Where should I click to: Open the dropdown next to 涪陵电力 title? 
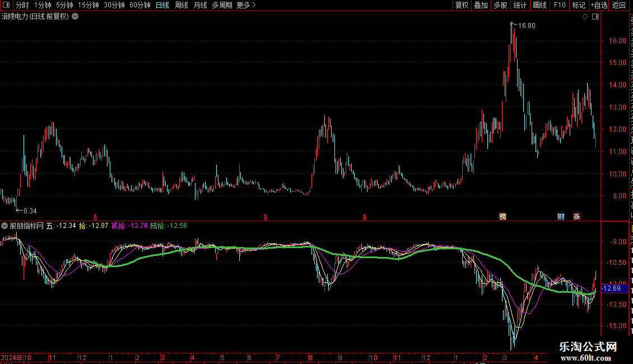tap(75, 17)
